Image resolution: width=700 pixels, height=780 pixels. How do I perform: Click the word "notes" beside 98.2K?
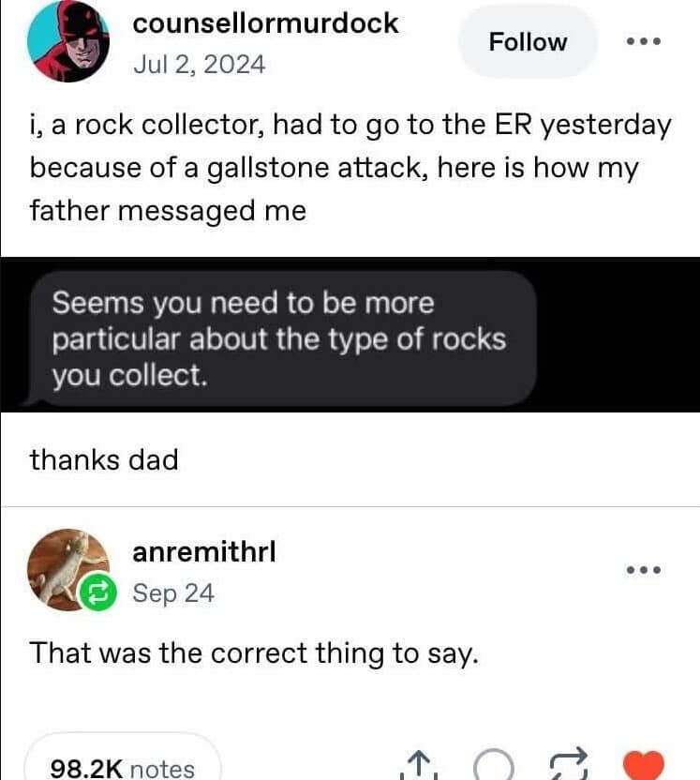[x=162, y=769]
